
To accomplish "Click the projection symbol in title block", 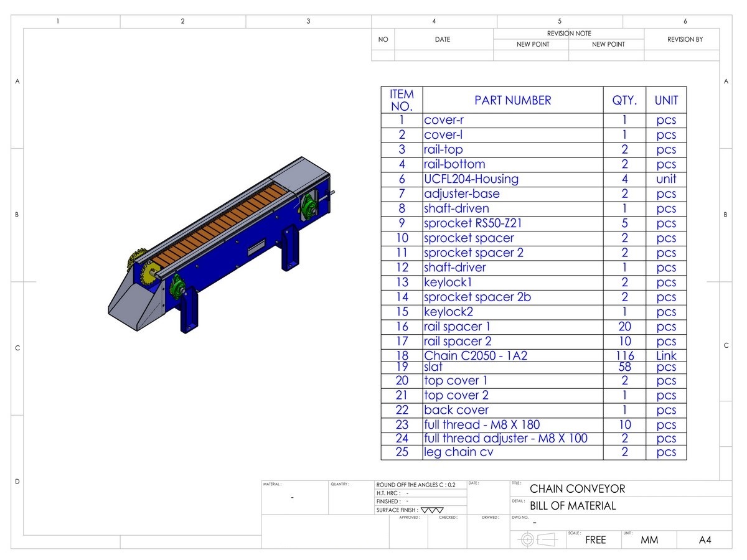I will pyautogui.click(x=538, y=539).
